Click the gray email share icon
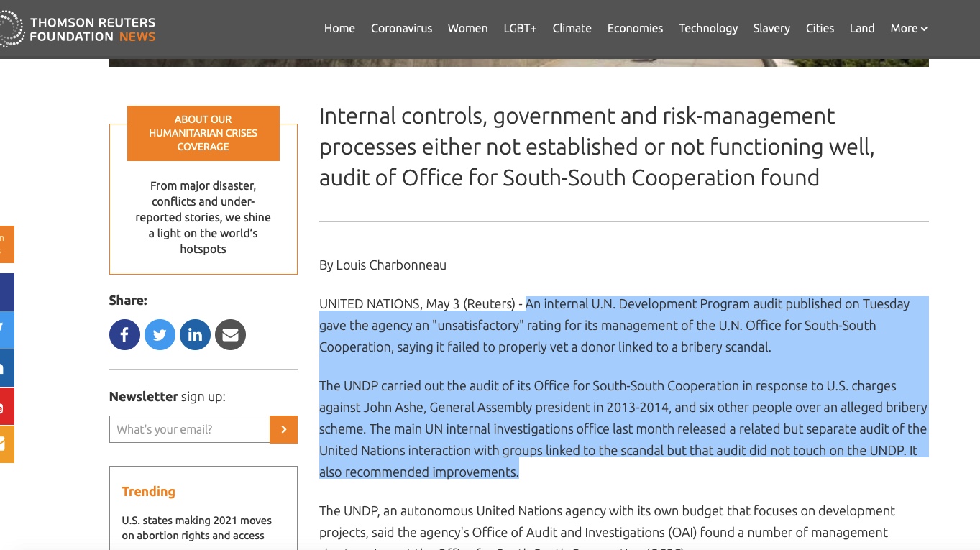The width and height of the screenshot is (980, 550). tap(230, 335)
